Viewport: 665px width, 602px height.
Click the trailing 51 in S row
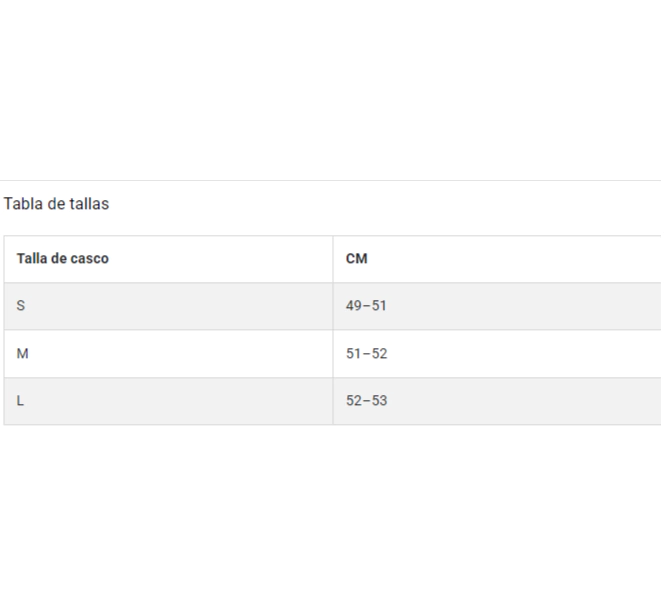pos(379,305)
